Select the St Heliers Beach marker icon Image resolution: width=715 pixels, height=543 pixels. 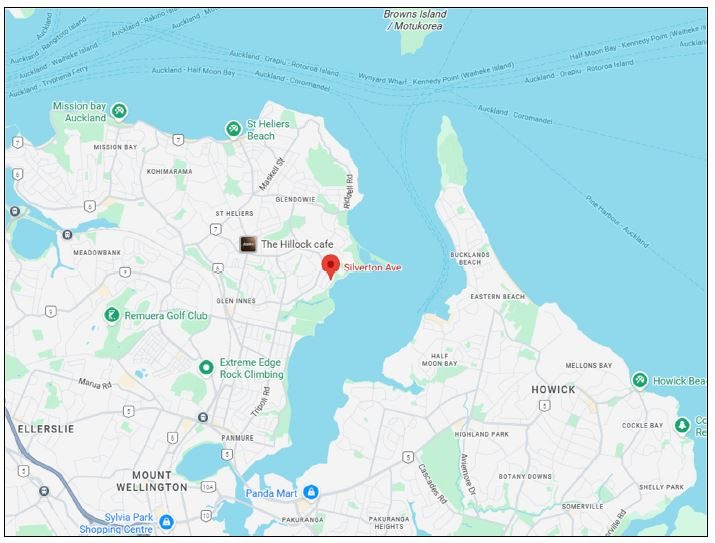coord(233,129)
